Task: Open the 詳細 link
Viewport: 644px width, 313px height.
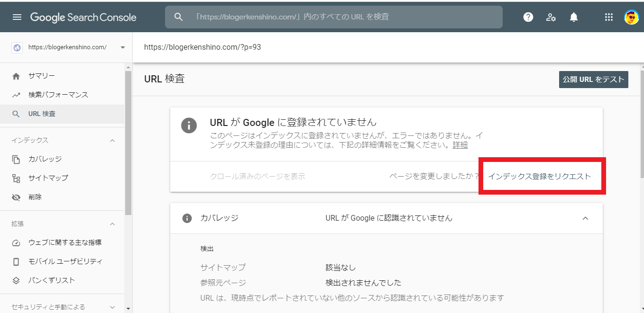Action: tap(460, 145)
